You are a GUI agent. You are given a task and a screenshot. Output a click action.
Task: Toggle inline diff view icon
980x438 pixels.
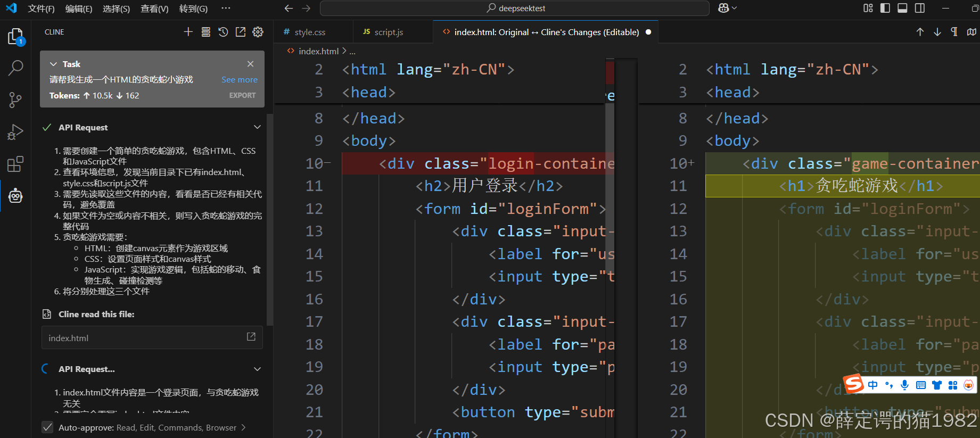(x=972, y=32)
